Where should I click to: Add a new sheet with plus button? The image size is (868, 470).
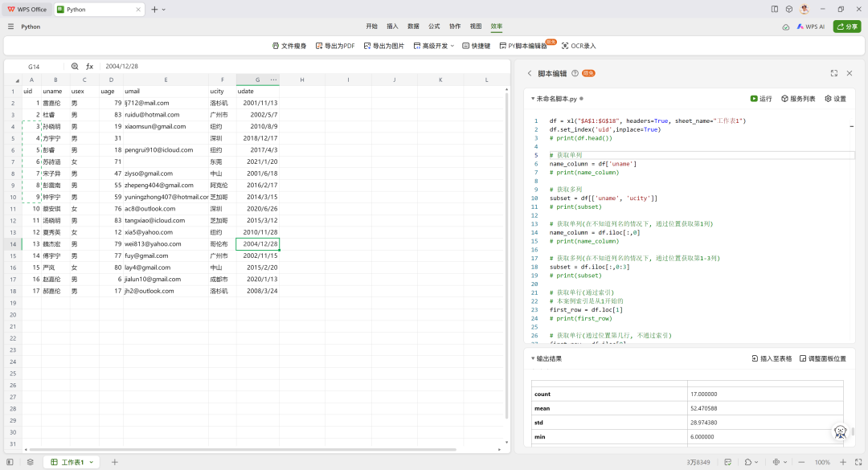[114, 462]
